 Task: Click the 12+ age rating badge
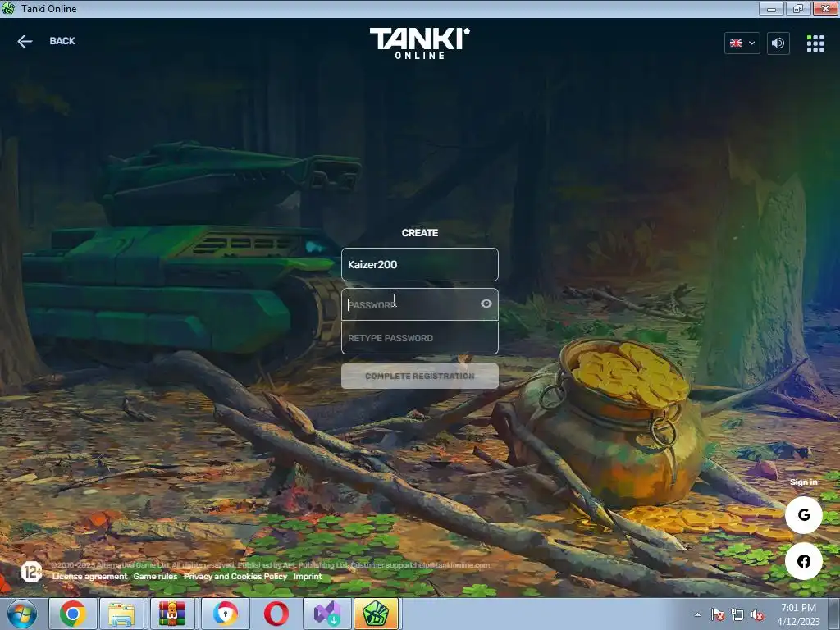[x=32, y=572]
